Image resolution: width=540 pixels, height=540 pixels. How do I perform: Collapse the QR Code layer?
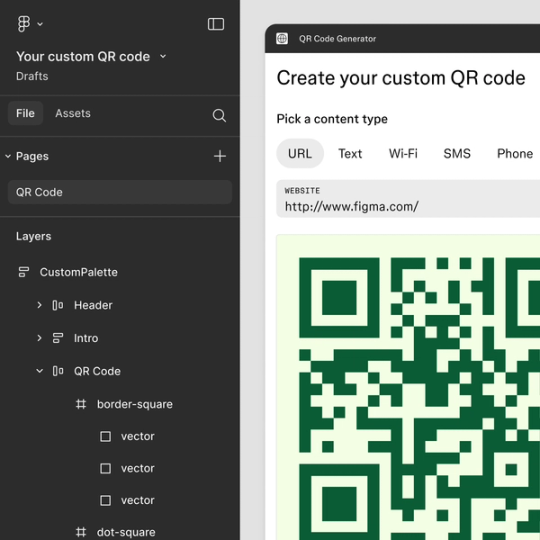point(40,371)
